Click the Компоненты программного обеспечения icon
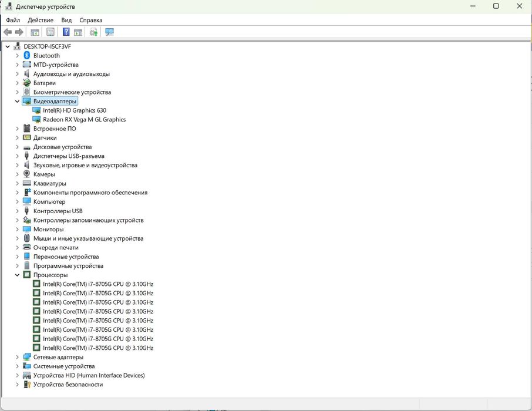 point(27,192)
